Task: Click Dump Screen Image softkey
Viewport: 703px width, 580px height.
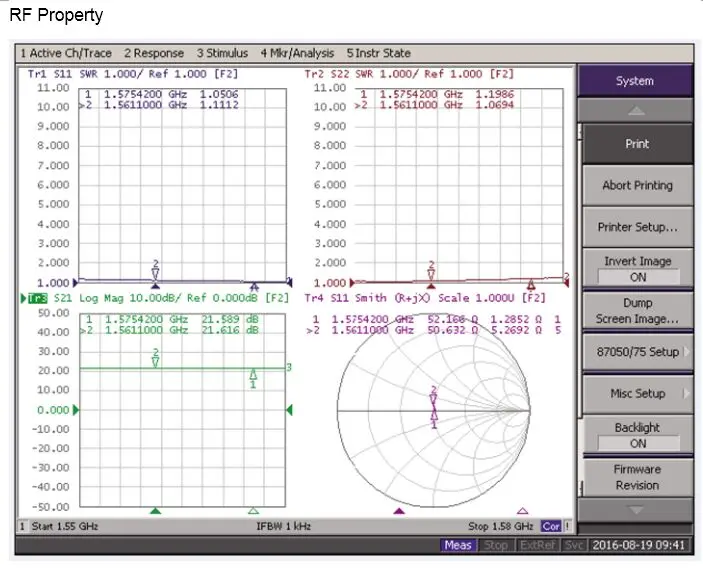Action: pyautogui.click(x=637, y=311)
